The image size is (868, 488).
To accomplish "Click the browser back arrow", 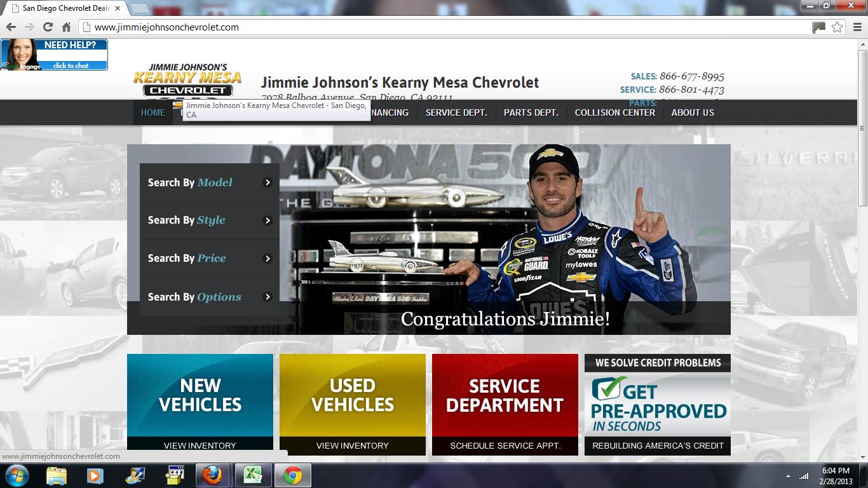I will 11,27.
